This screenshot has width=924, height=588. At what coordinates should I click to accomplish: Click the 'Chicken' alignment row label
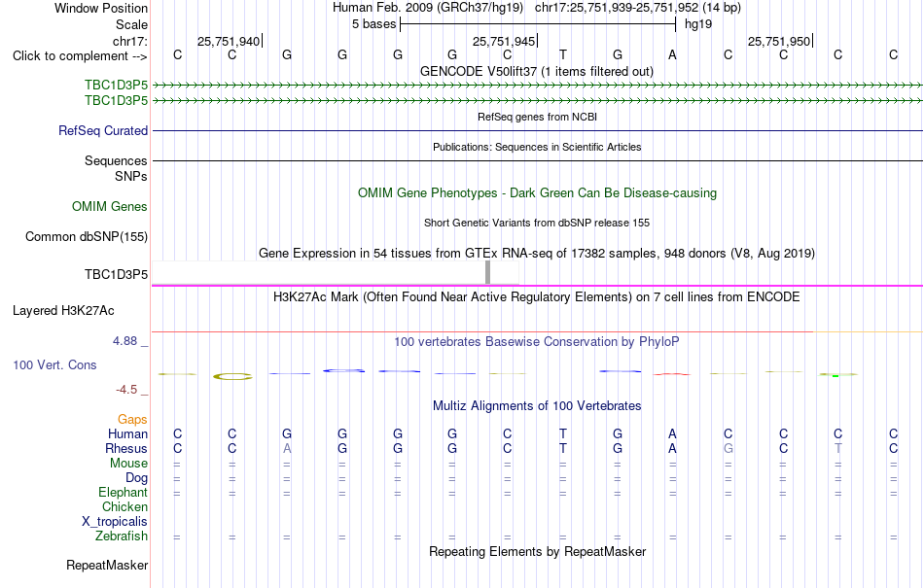coord(124,506)
